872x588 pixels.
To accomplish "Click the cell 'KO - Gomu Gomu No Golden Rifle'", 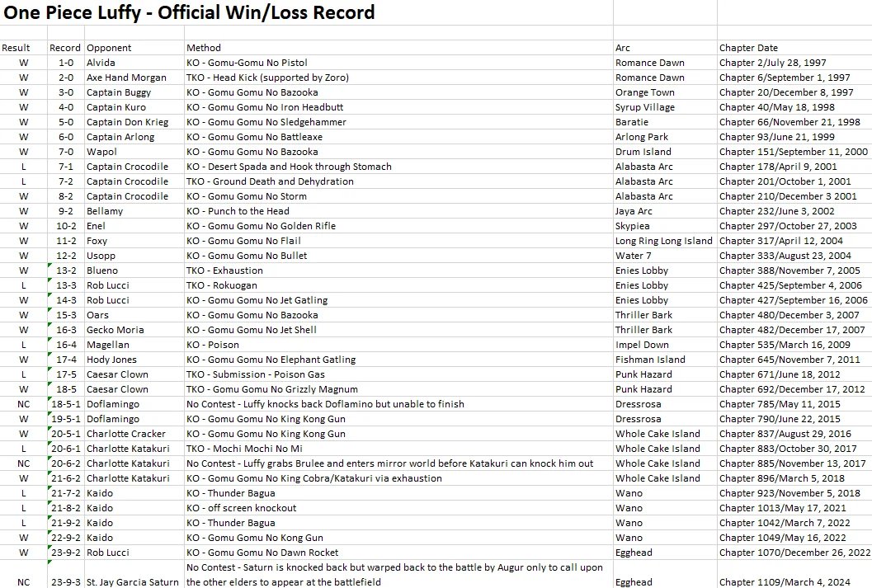I will pos(398,226).
